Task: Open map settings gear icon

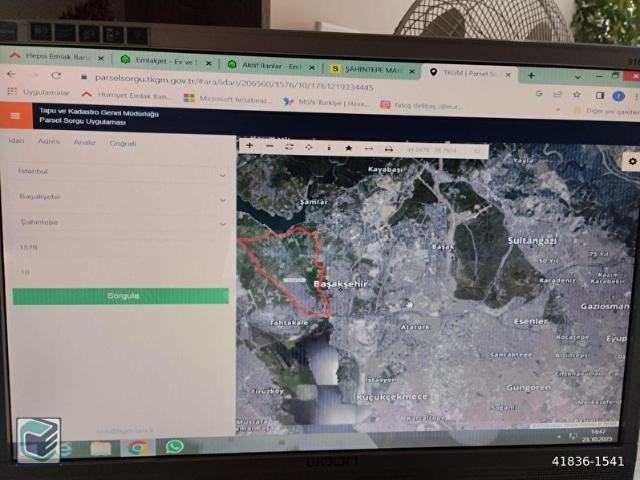Action: 632,161
